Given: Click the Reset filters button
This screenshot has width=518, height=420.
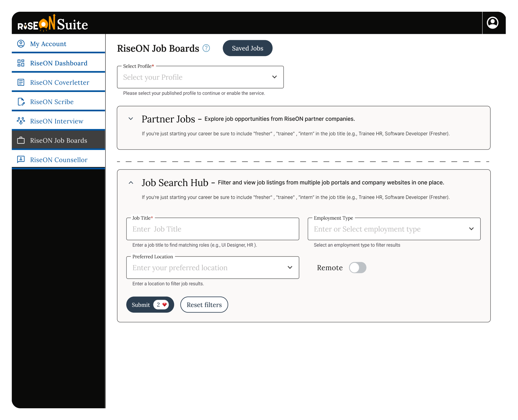Looking at the screenshot, I should coord(204,305).
